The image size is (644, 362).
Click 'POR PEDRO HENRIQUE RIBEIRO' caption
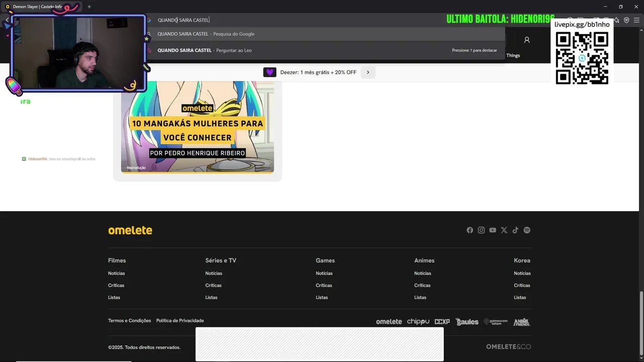pyautogui.click(x=197, y=153)
